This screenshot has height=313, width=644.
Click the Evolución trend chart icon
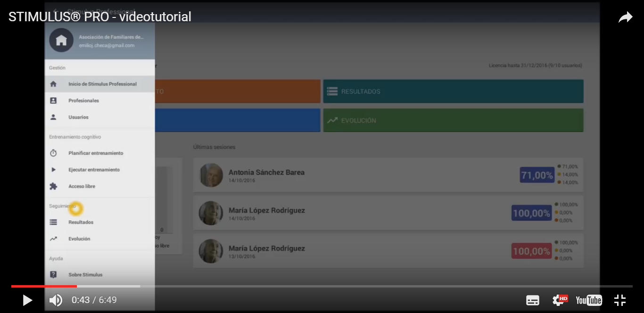(53, 239)
